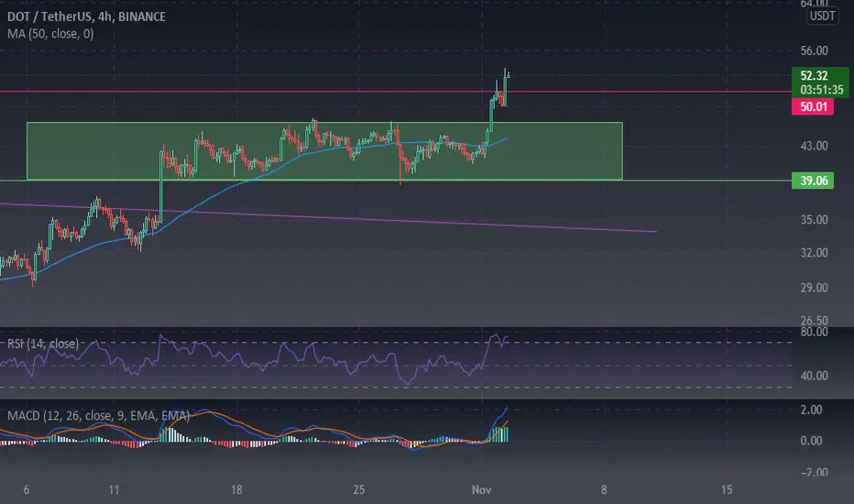The image size is (854, 504).
Task: Click the 40.00 RSI scale value
Action: click(x=814, y=376)
